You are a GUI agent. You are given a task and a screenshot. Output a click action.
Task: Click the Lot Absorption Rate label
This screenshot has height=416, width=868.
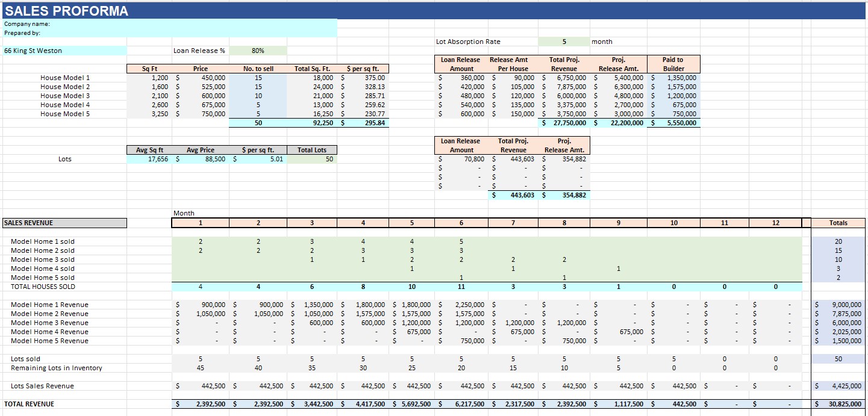tap(468, 42)
